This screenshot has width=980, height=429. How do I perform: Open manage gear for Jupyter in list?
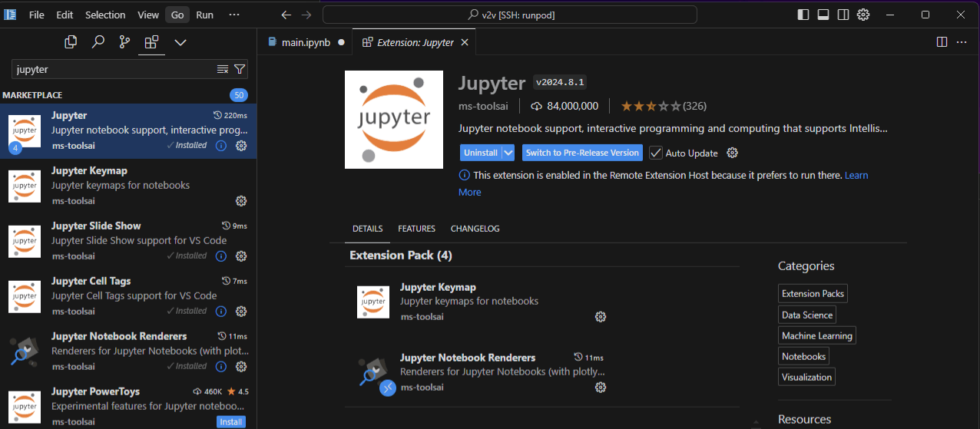coord(241,145)
